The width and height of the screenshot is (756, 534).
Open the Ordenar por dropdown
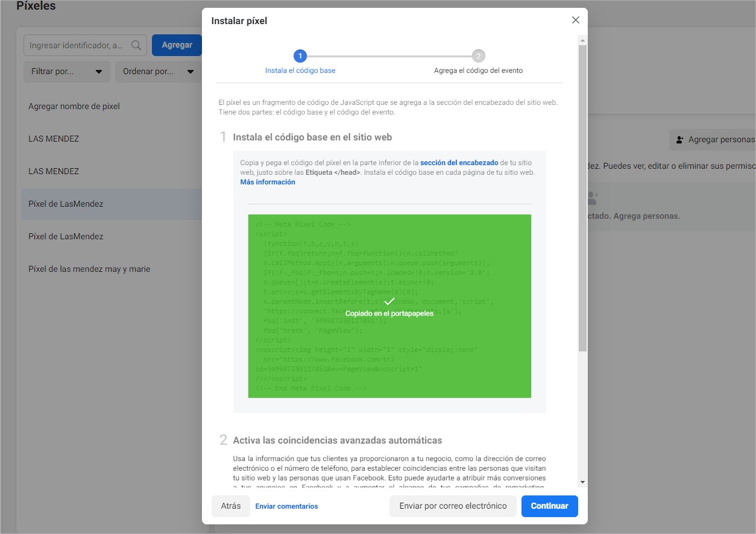(x=159, y=72)
